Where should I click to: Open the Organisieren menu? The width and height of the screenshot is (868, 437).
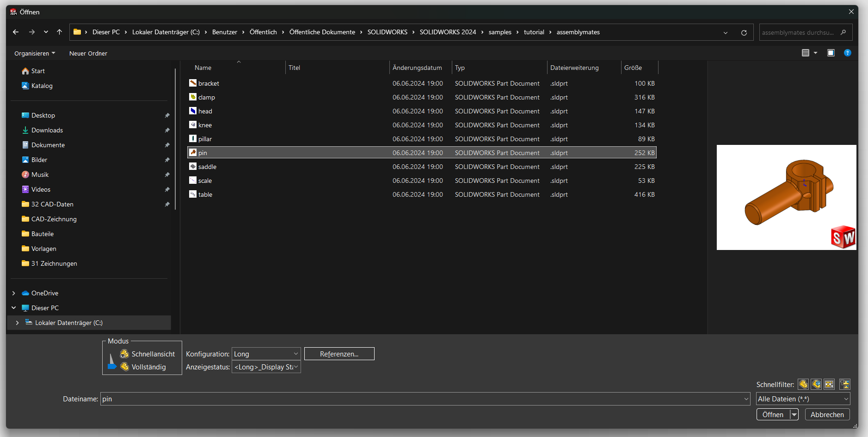tap(35, 53)
